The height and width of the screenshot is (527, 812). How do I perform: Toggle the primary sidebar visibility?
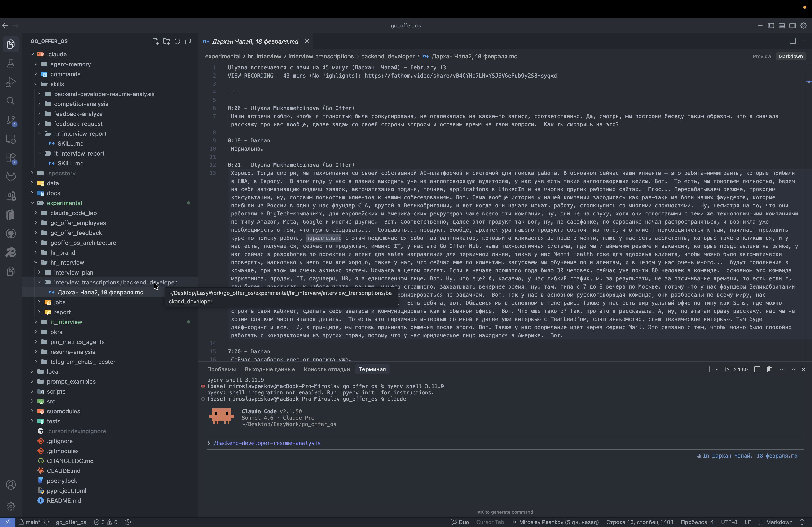click(771, 25)
